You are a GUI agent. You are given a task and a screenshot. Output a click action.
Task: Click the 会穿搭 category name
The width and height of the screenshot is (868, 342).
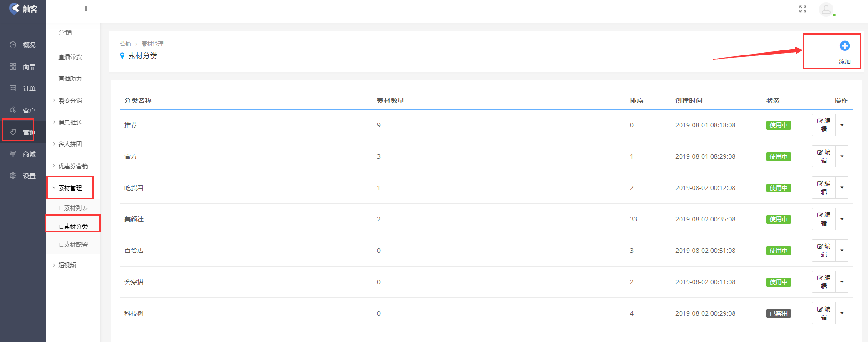click(134, 282)
